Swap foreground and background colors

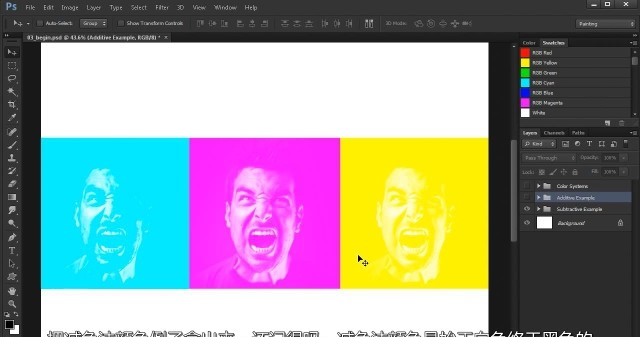[16, 314]
